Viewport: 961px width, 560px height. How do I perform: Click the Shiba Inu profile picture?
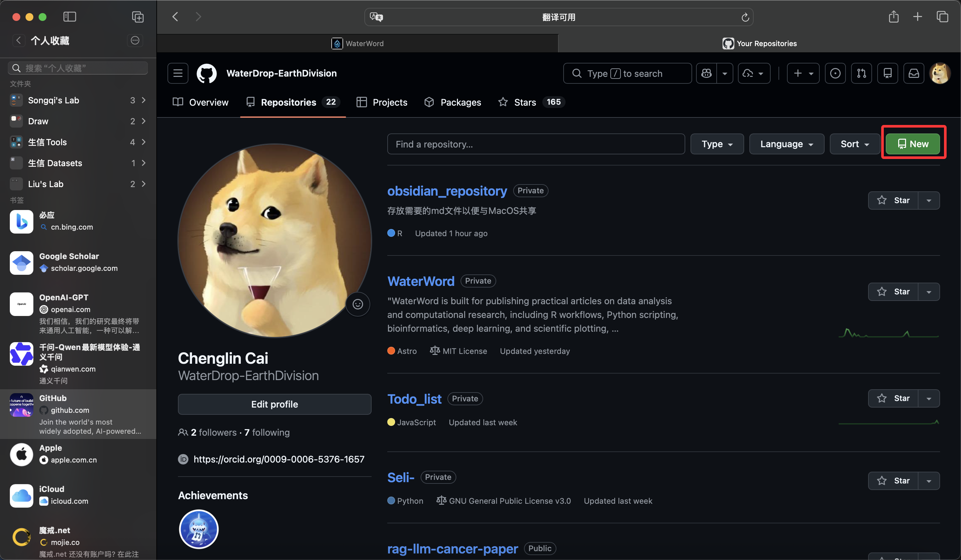[x=274, y=240]
